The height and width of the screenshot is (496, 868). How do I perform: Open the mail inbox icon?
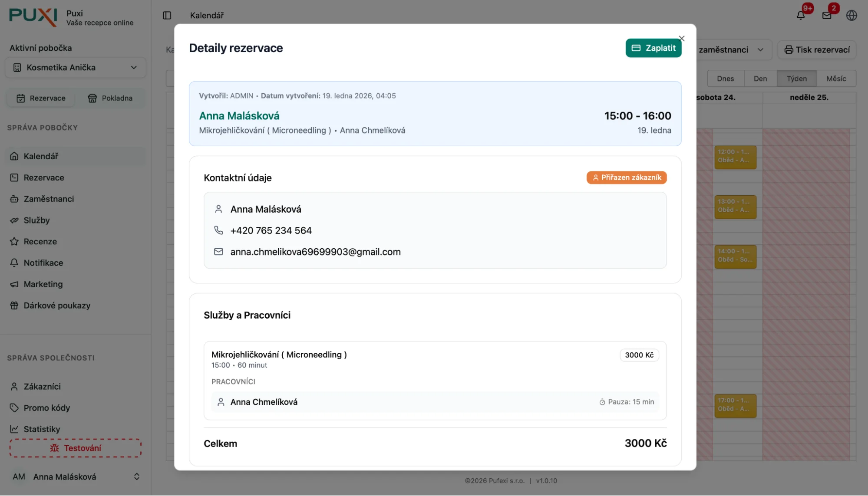pyautogui.click(x=827, y=15)
